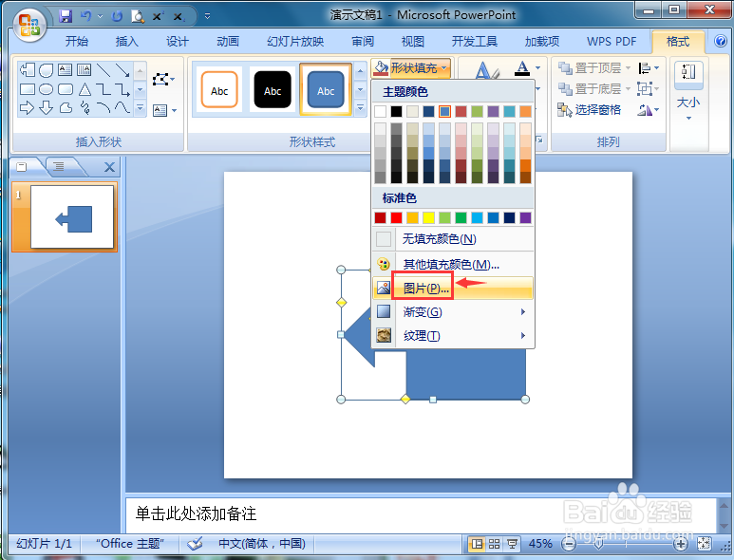
Task: Click the zoom out minus button
Action: click(569, 544)
